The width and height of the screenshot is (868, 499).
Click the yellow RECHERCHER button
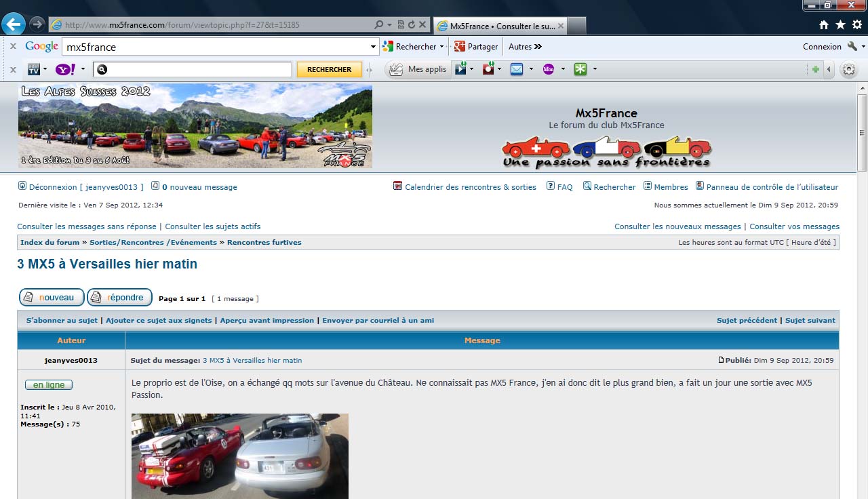330,69
